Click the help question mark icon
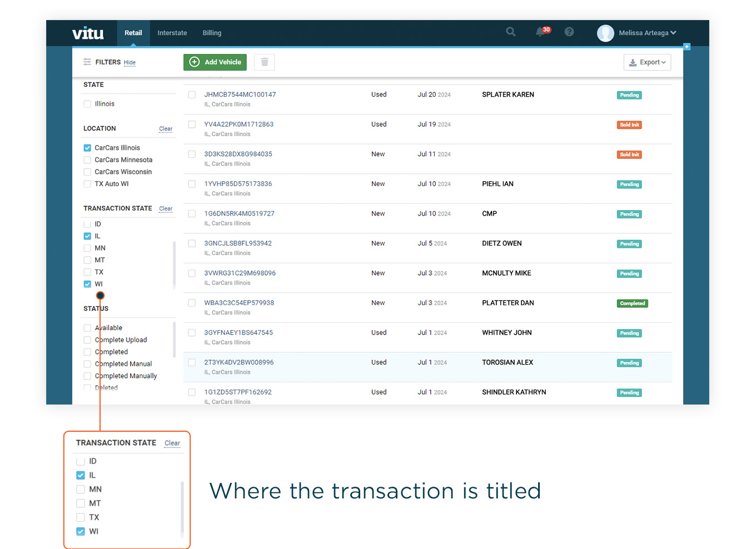 [x=569, y=32]
